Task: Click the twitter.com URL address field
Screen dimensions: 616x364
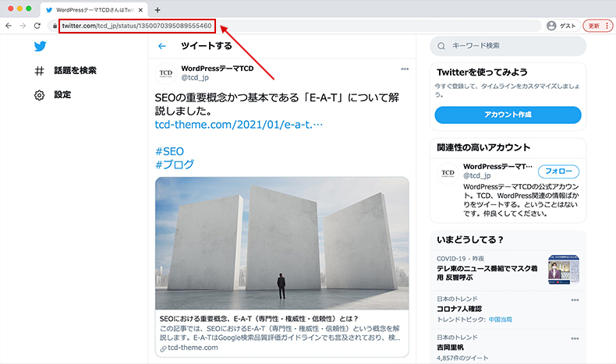Action: point(136,26)
